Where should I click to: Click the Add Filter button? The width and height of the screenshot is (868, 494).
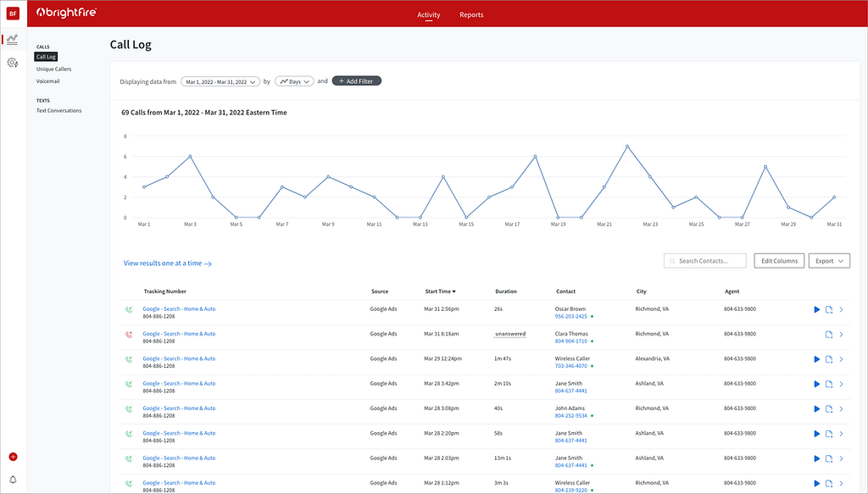coord(356,80)
